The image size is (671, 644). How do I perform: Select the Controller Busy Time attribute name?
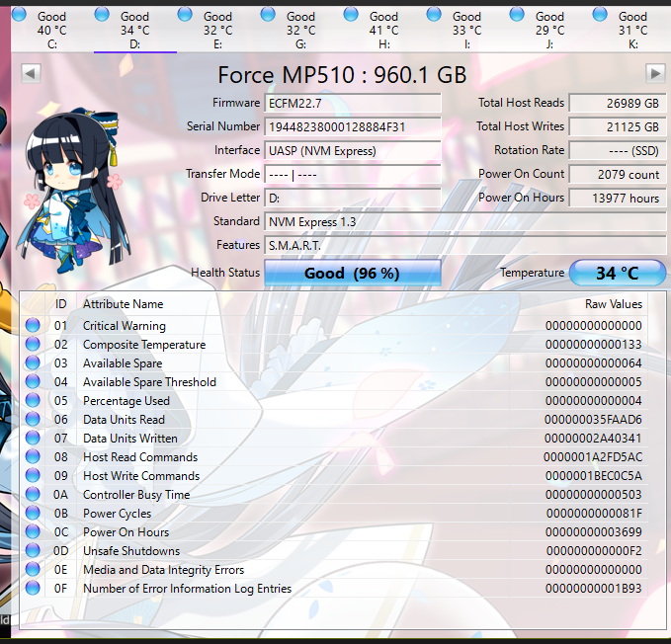[x=136, y=495]
